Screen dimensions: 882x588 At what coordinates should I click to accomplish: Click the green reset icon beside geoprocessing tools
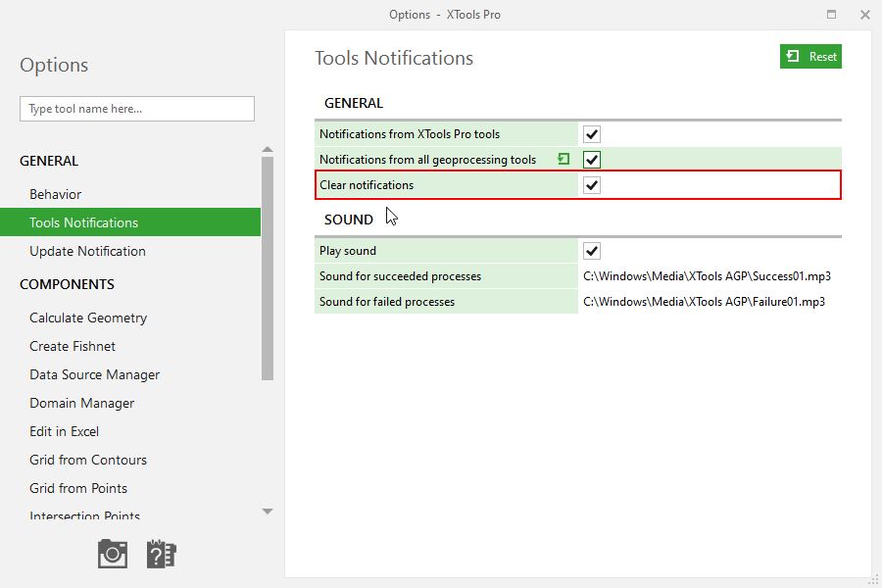point(563,159)
